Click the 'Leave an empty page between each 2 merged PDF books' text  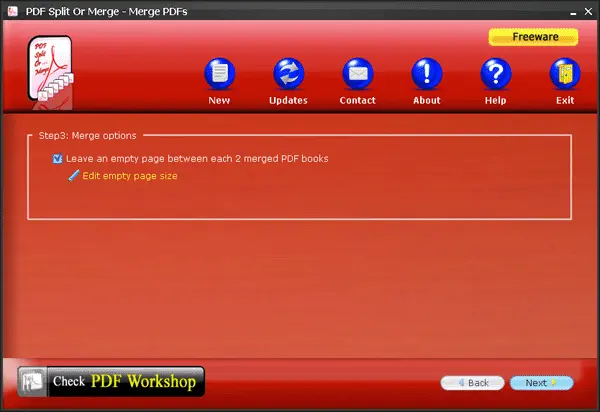tap(197, 158)
